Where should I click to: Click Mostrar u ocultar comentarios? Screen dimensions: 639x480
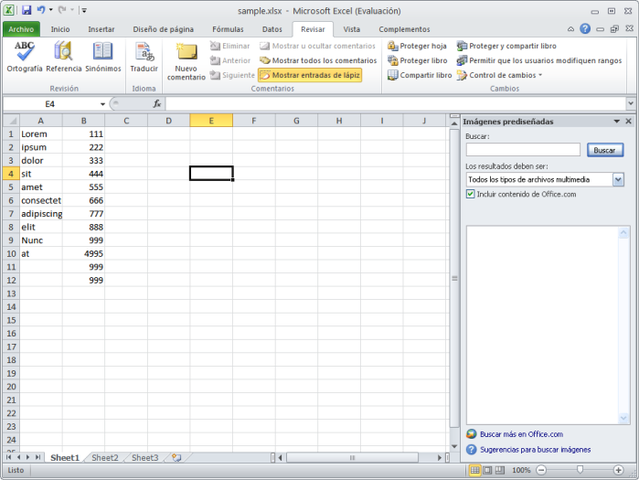point(317,46)
